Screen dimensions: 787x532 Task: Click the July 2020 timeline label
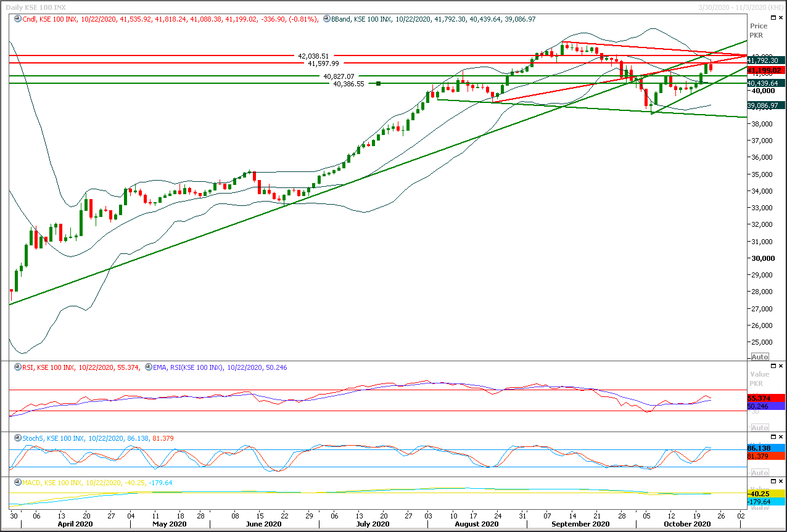[373, 524]
